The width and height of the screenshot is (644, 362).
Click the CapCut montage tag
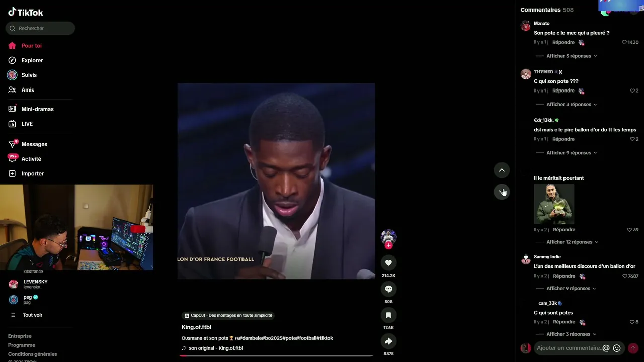pos(228,315)
